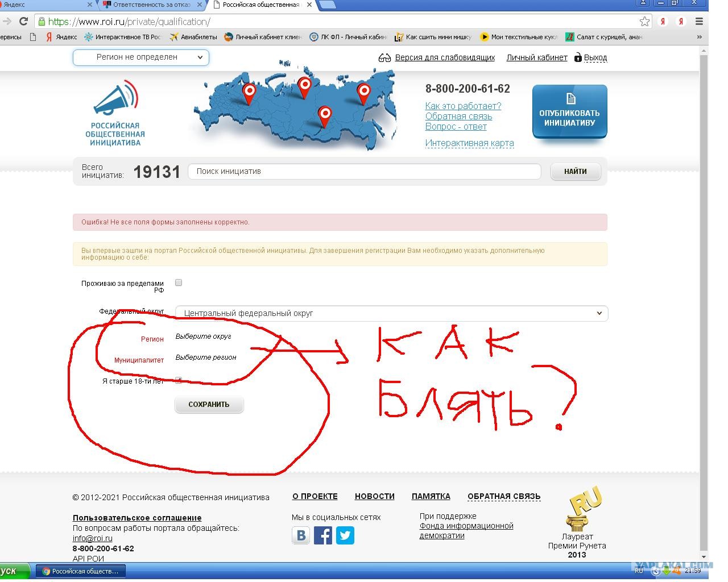The height and width of the screenshot is (582, 728).
Task: Toggle the Я старше 18-ти лет checkbox
Action: [x=179, y=380]
